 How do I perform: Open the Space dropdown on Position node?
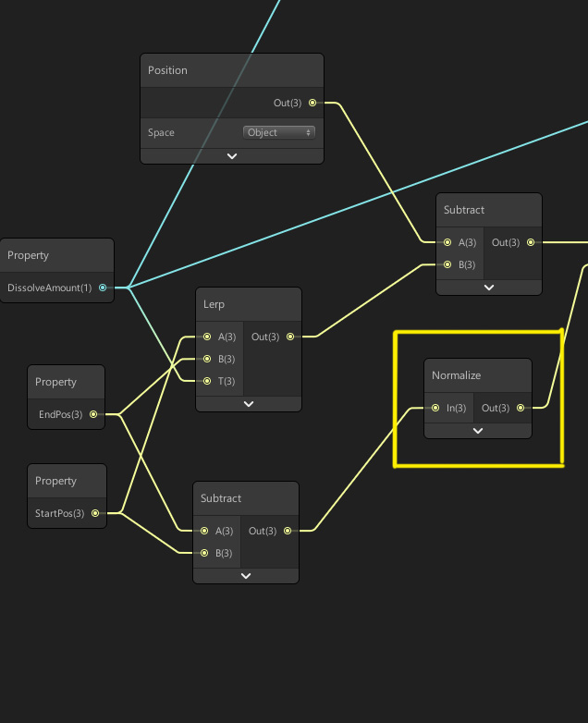pyautogui.click(x=279, y=132)
